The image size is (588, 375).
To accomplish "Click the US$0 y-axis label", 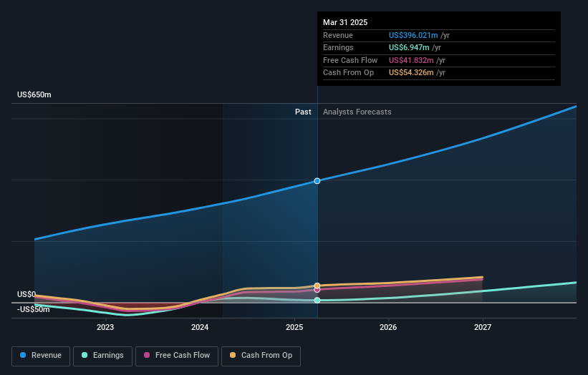I will [x=26, y=294].
